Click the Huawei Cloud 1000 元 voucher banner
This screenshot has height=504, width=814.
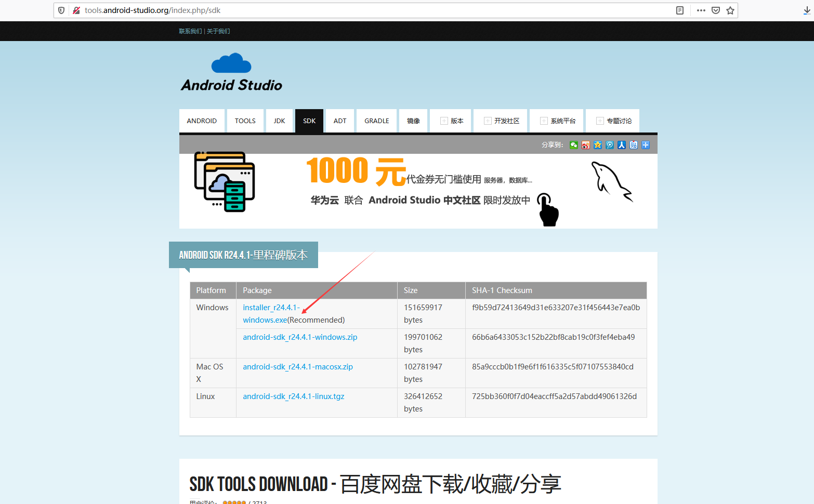[x=418, y=191]
